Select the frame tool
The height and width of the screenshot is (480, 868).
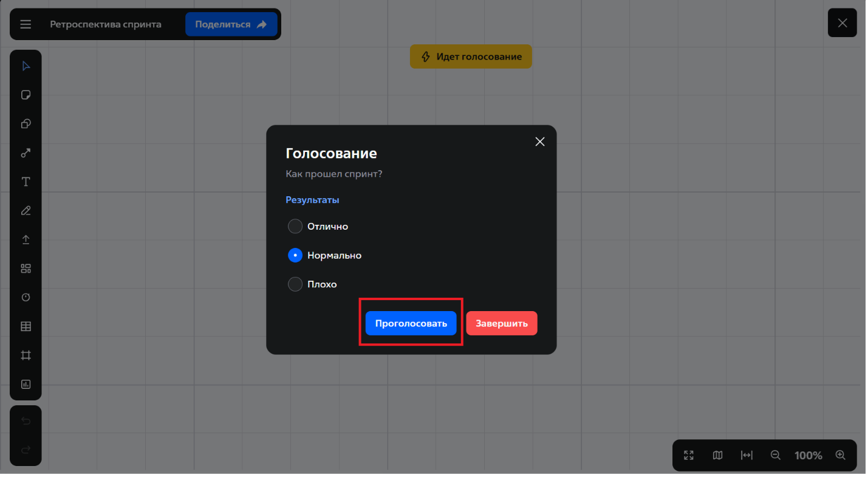[x=26, y=355]
